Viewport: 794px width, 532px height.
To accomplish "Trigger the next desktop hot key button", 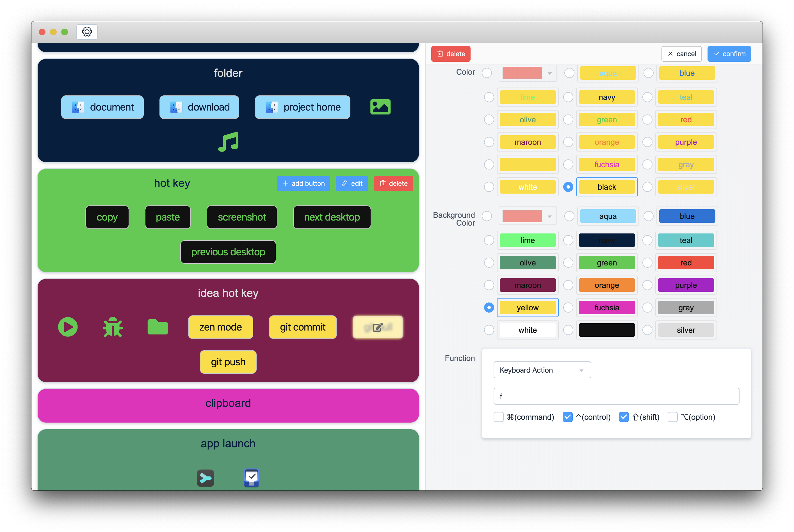I will point(332,217).
